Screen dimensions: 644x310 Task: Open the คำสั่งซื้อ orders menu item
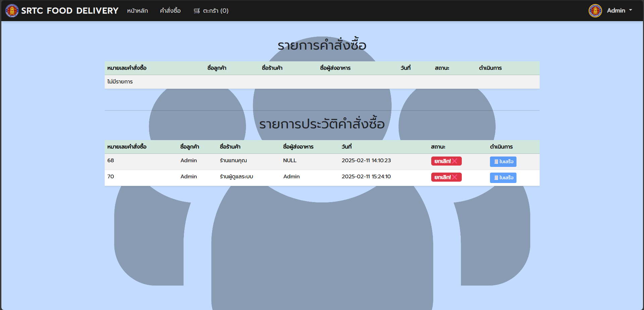170,11
